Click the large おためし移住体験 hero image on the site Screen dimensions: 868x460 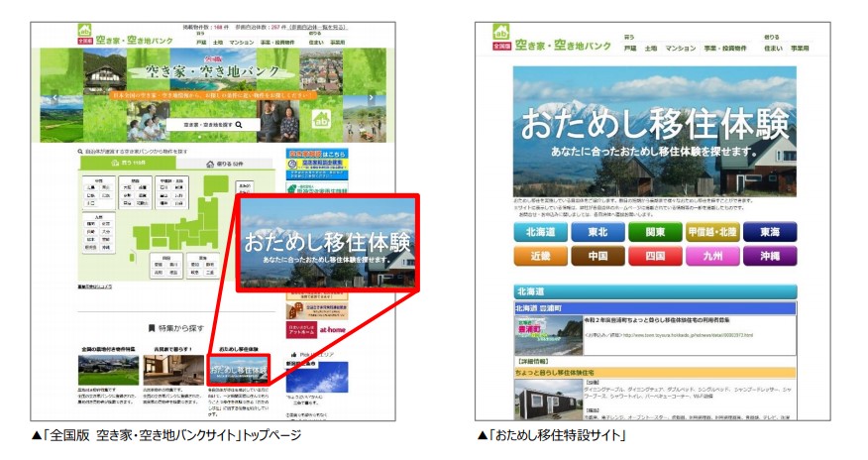[655, 131]
